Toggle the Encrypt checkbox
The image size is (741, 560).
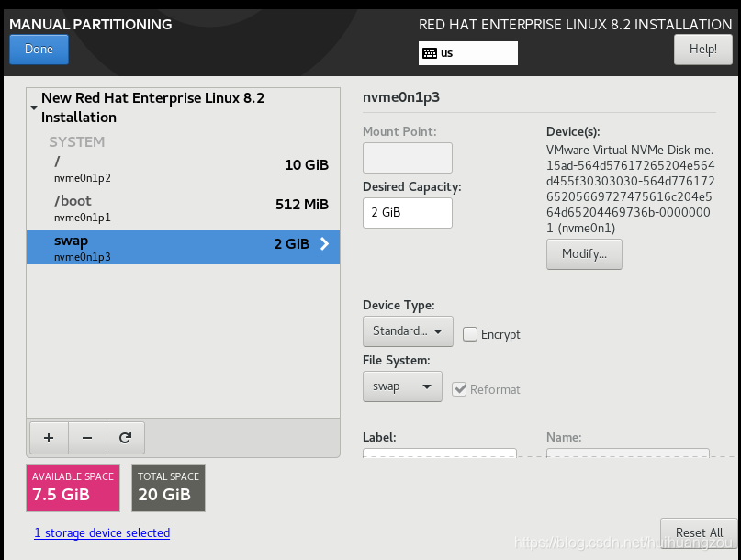[470, 334]
